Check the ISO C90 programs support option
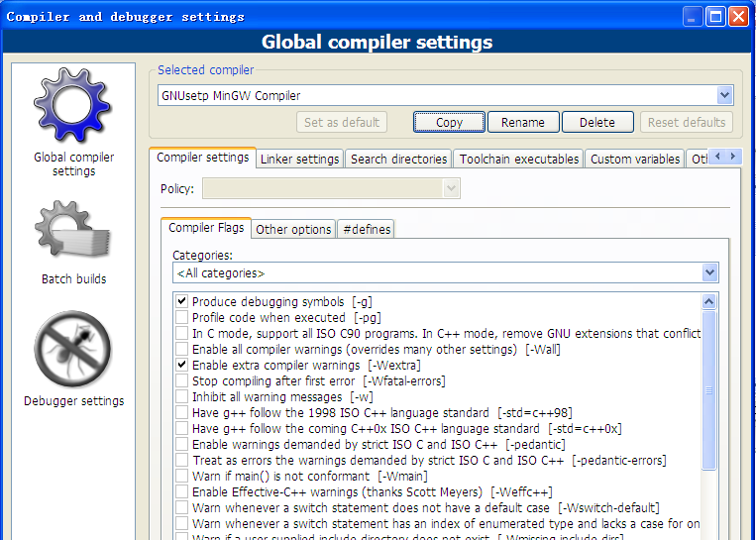This screenshot has height=540, width=756. [181, 334]
